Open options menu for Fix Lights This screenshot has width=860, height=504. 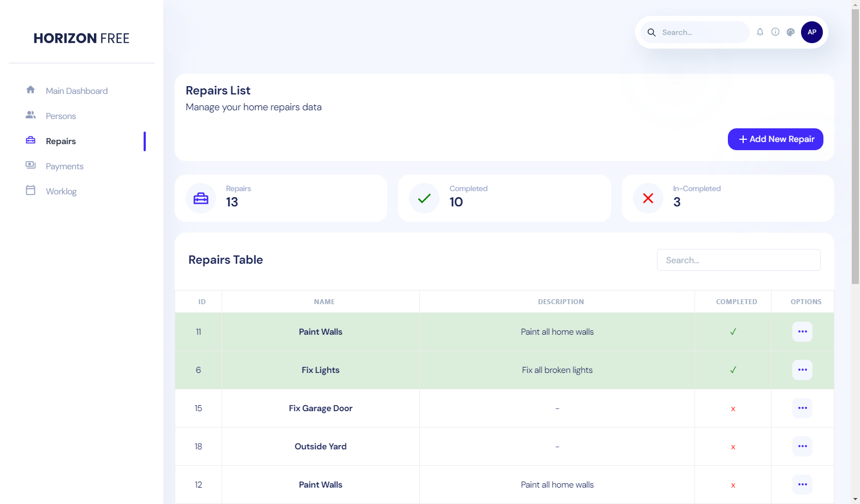point(802,370)
